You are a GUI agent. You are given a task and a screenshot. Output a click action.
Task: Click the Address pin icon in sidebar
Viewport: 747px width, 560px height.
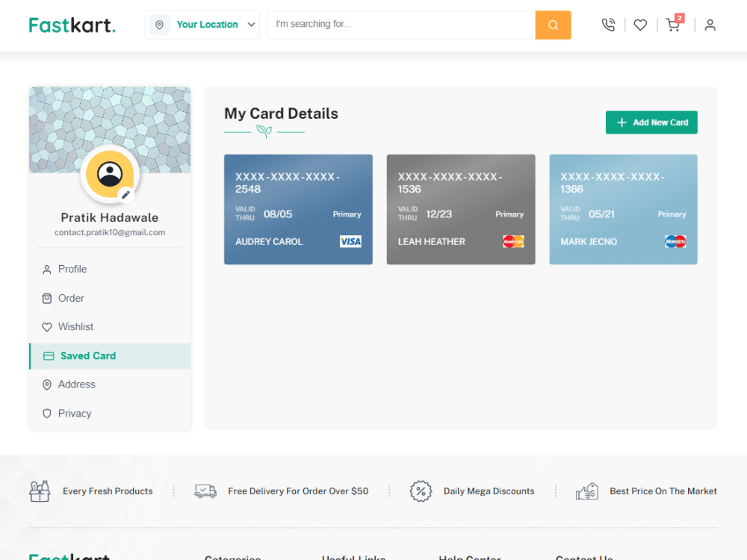coord(46,385)
